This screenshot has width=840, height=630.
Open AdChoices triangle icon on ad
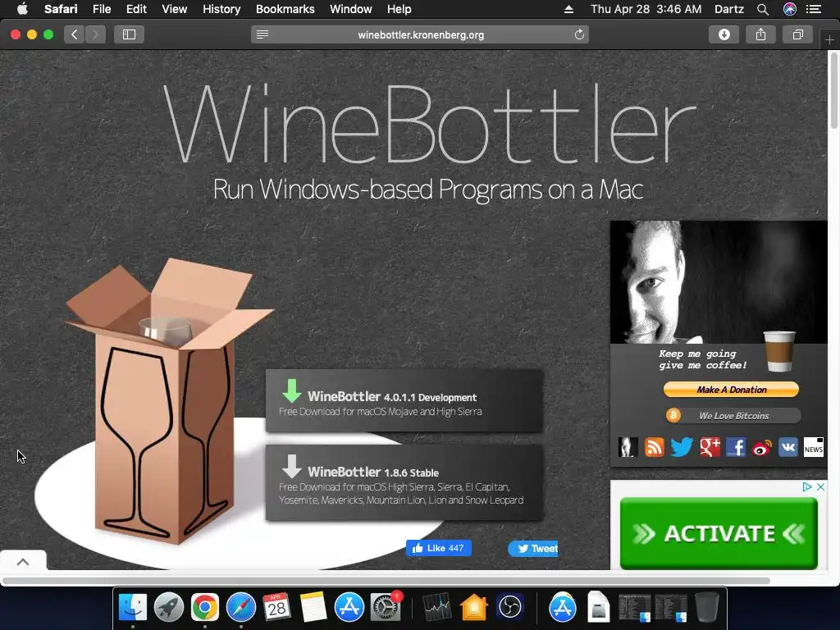[x=807, y=486]
